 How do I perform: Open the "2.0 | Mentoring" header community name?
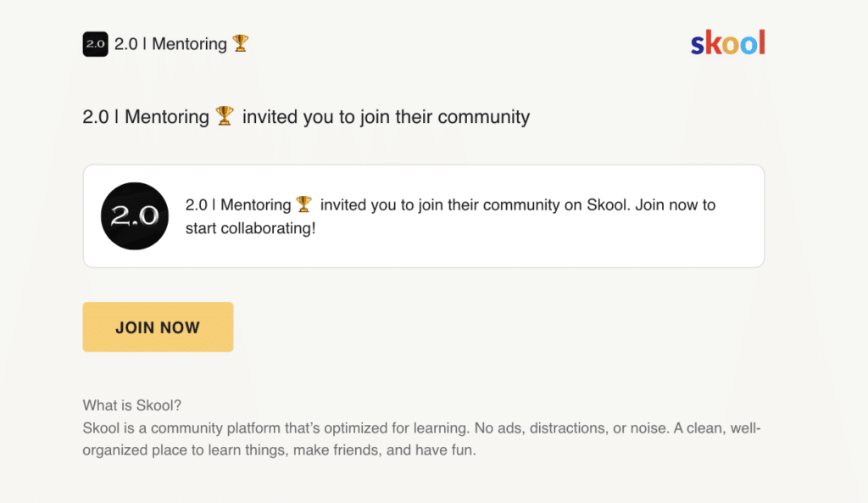point(170,44)
